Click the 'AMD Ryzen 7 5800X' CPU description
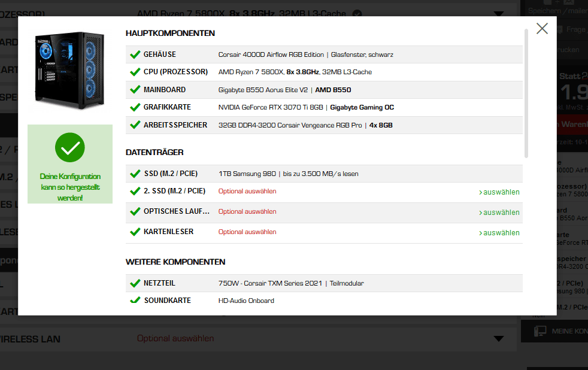This screenshot has width=588, height=370. coord(250,72)
